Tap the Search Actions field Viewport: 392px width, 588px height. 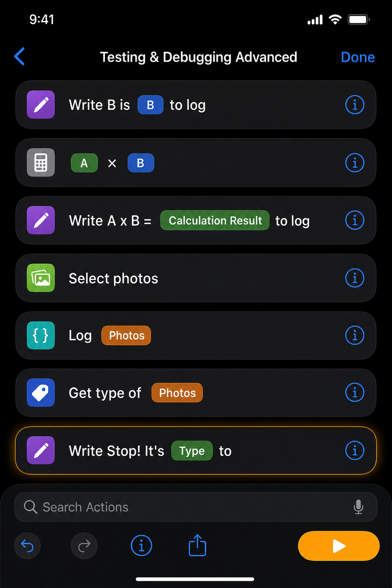[x=153, y=507]
